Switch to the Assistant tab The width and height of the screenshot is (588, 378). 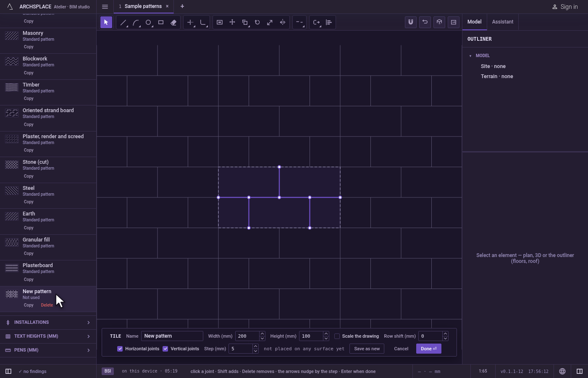[x=503, y=22]
